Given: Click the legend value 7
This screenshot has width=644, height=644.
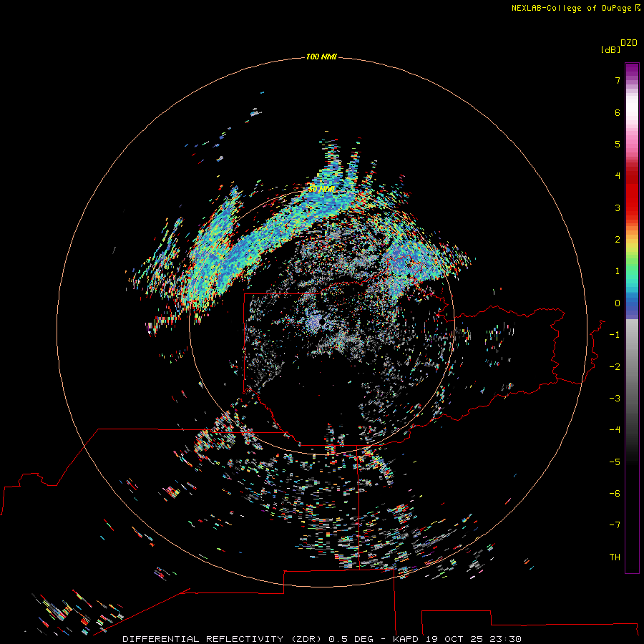Looking at the screenshot, I should pyautogui.click(x=618, y=80).
